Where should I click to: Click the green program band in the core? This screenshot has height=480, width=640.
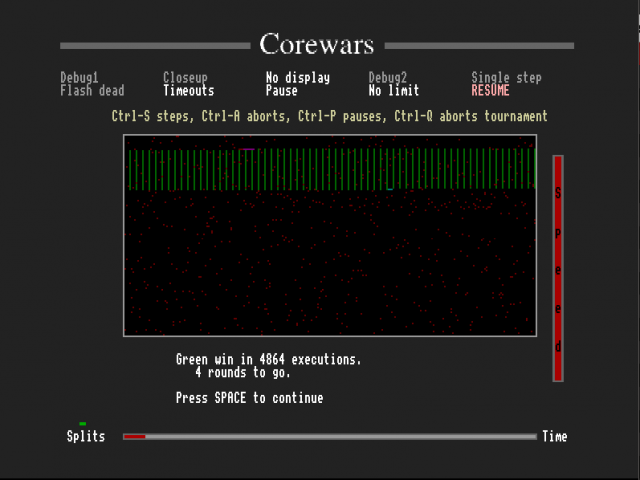coord(330,169)
